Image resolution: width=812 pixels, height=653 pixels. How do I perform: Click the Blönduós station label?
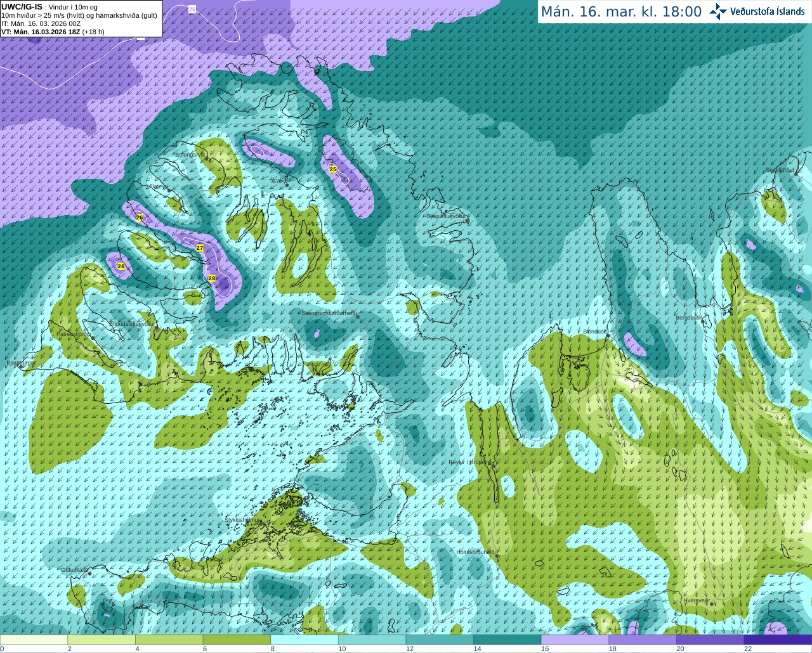(x=595, y=332)
